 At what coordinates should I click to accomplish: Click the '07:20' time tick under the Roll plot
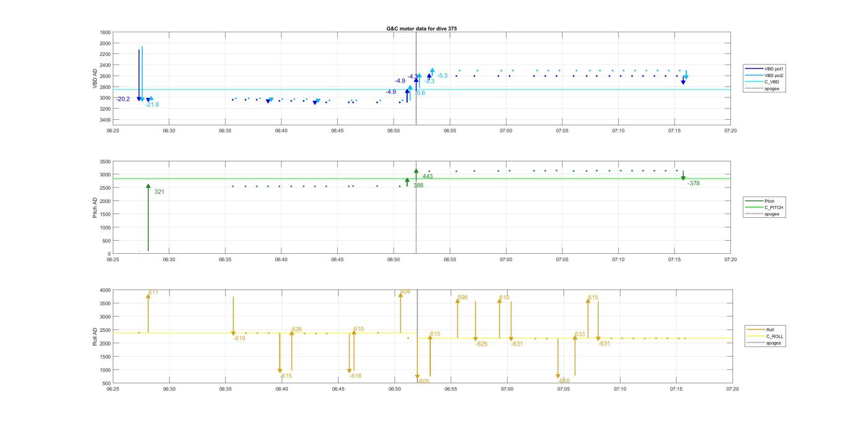[x=732, y=390]
